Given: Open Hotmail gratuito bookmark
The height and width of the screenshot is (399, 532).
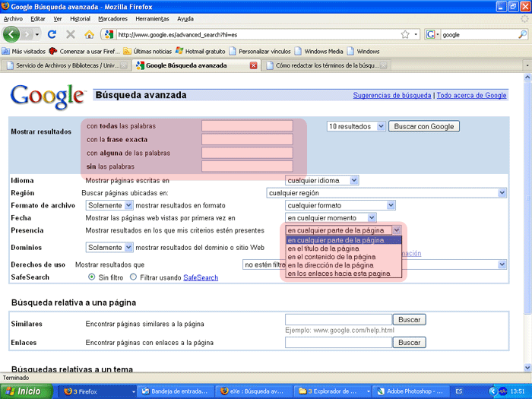Looking at the screenshot, I should 200,52.
